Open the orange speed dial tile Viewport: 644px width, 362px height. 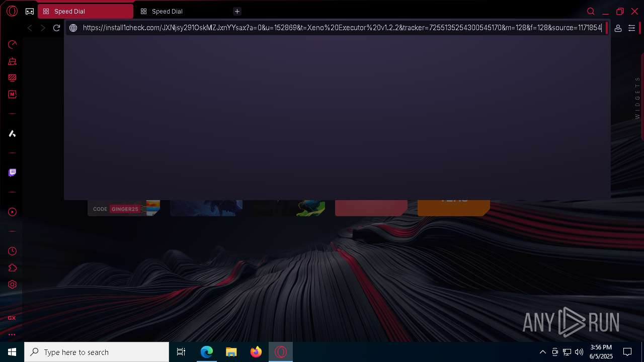click(x=454, y=208)
